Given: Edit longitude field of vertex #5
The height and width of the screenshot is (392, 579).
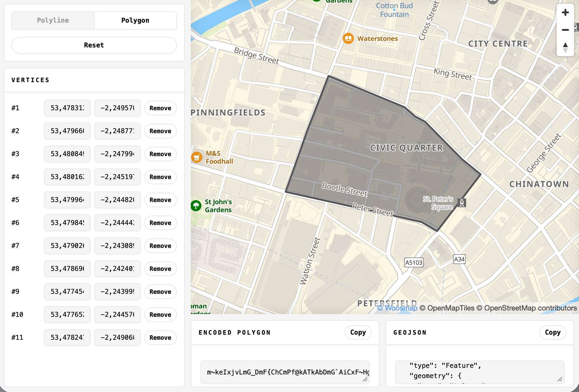Looking at the screenshot, I should pos(117,200).
